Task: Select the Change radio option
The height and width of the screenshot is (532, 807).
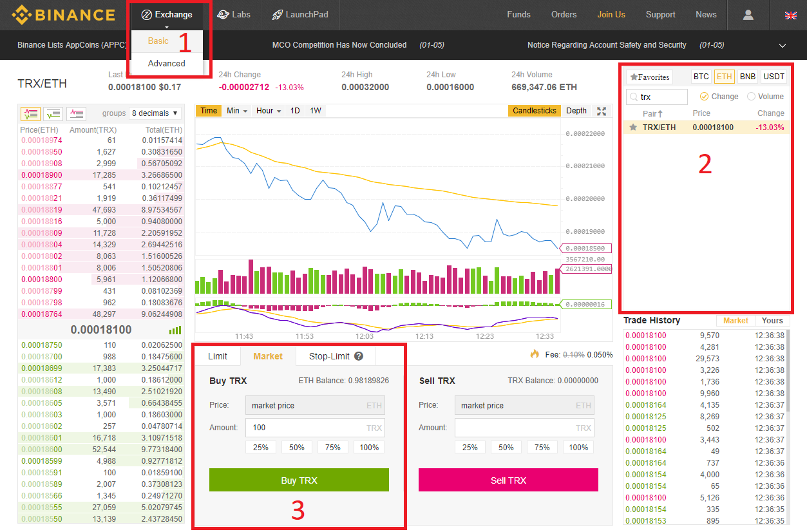Action: click(704, 97)
